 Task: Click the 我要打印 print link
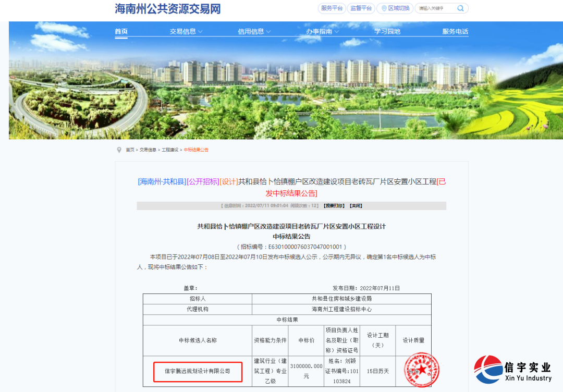[334, 205]
